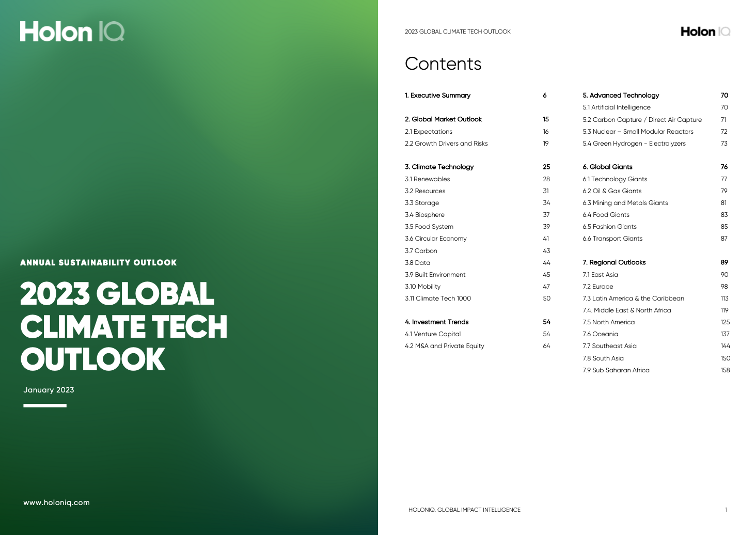This screenshot has height=535, width=756.
Task: Go to the Advanced Technology chapter
Action: pos(621,95)
